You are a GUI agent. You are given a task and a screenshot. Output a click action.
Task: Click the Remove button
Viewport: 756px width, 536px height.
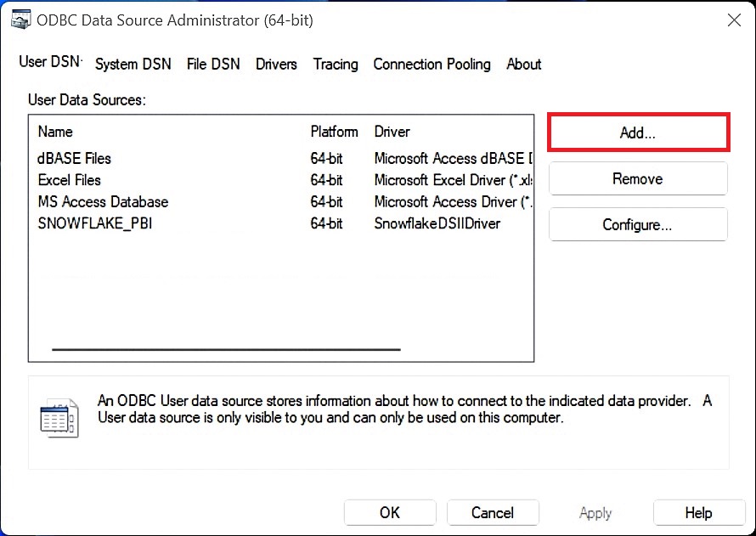pyautogui.click(x=638, y=179)
